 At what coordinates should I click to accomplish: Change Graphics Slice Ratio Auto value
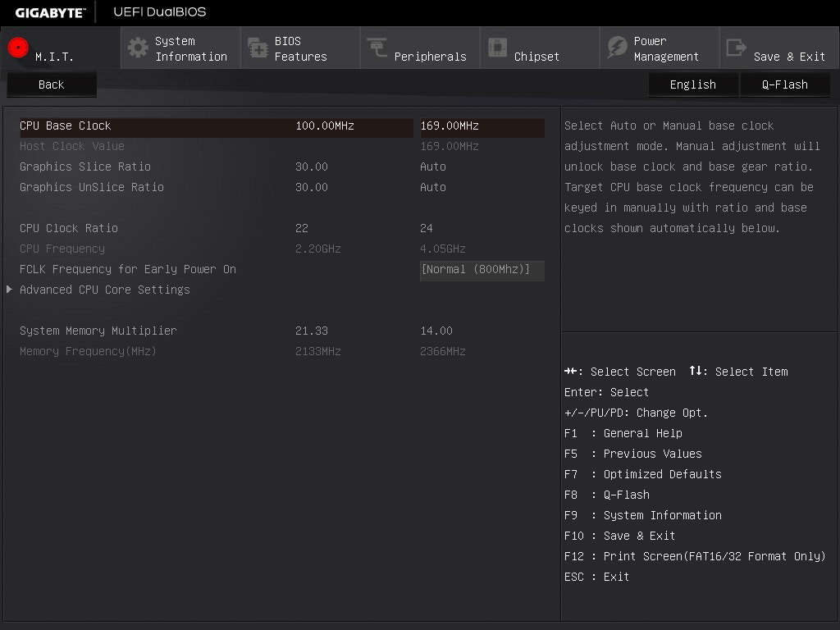pos(433,167)
